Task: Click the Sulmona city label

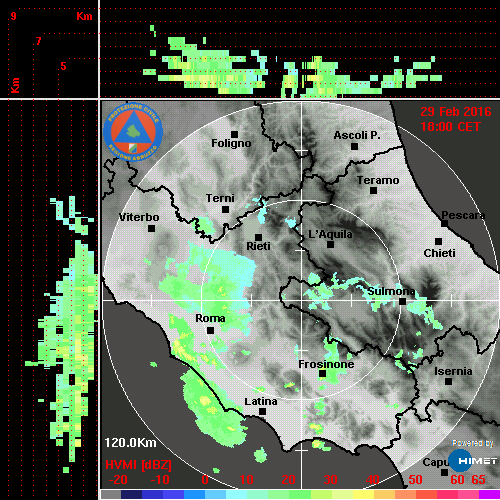Action: (x=391, y=291)
